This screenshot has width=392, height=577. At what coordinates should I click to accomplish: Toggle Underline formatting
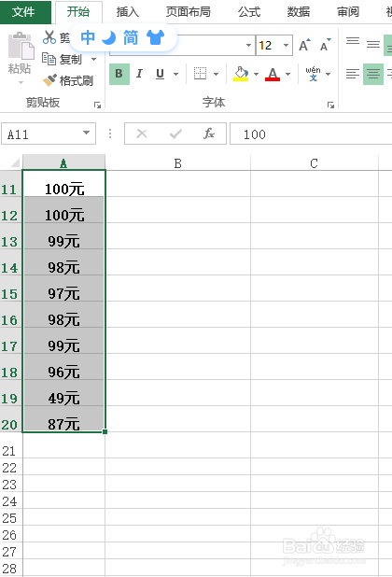pyautogui.click(x=160, y=74)
